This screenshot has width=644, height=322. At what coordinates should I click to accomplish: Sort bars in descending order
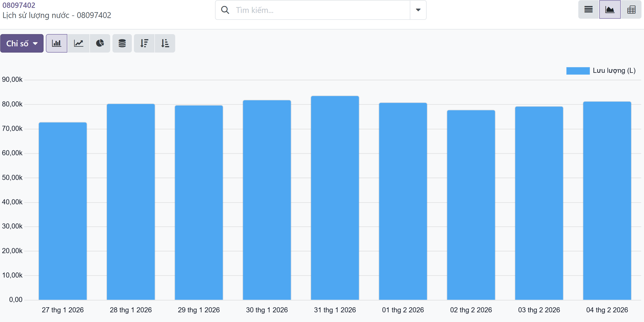point(144,43)
